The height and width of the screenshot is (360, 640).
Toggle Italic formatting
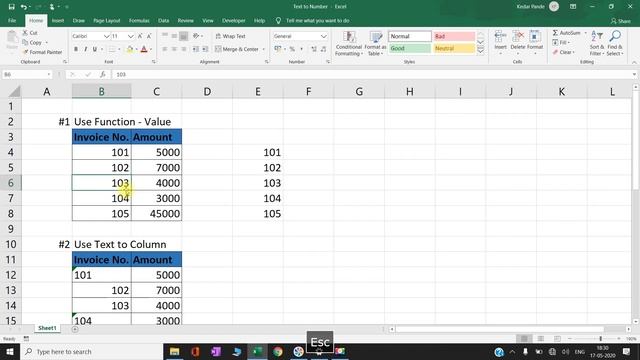pos(85,49)
